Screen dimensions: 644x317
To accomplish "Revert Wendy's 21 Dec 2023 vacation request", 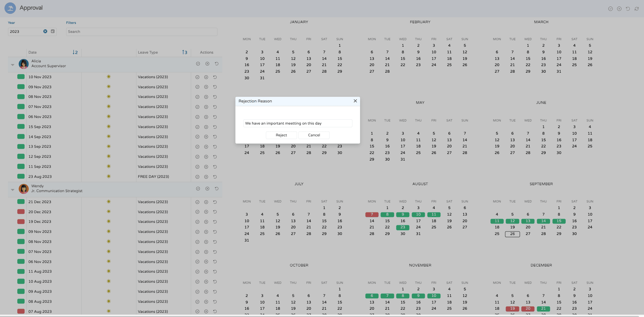I will (215, 202).
